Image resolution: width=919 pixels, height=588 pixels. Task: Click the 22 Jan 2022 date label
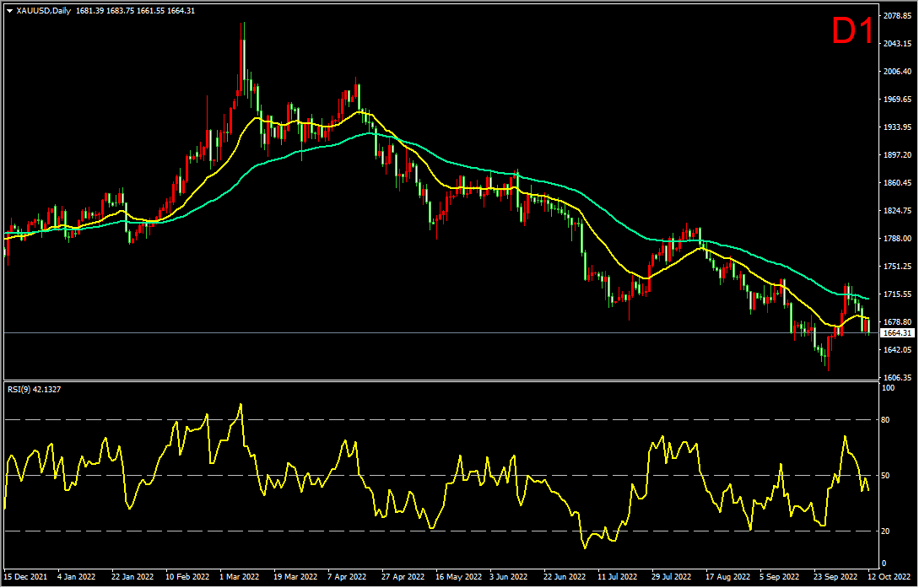pyautogui.click(x=132, y=577)
